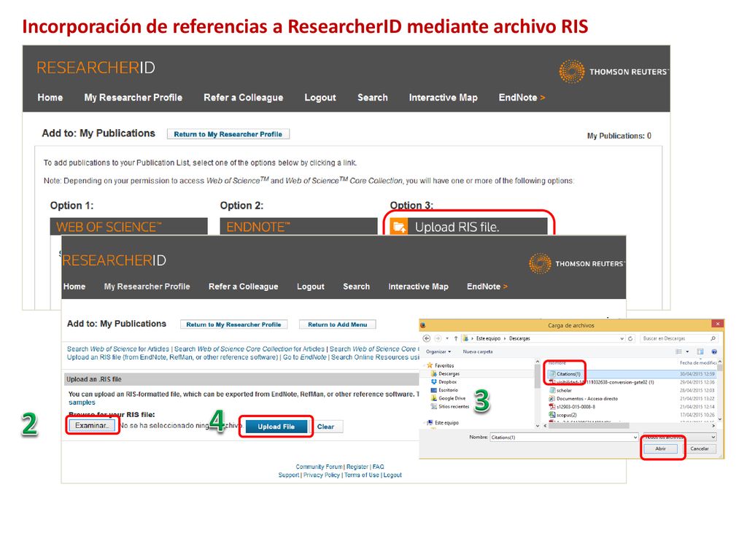This screenshot has width=747, height=560.
Task: Click the WEB OF SCIENCE option banner
Action: tap(128, 227)
